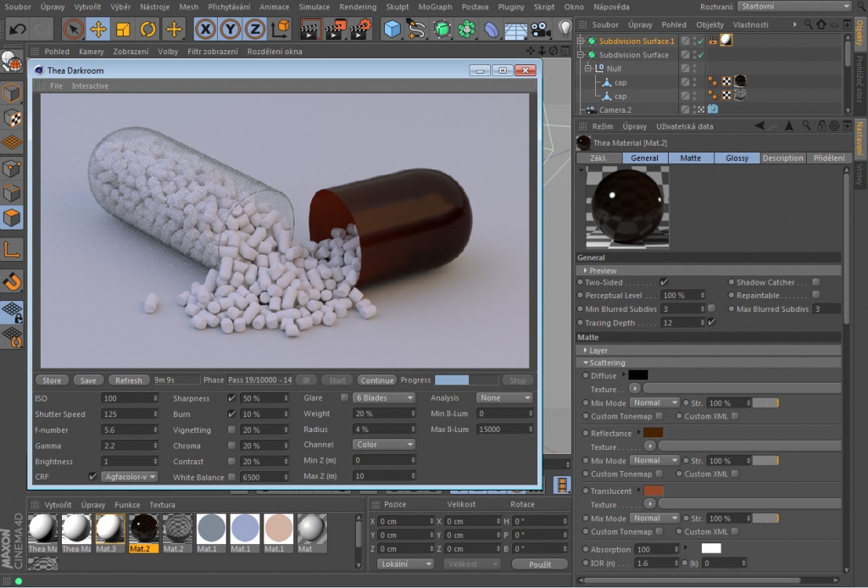Click the Použít apply button

(x=540, y=564)
